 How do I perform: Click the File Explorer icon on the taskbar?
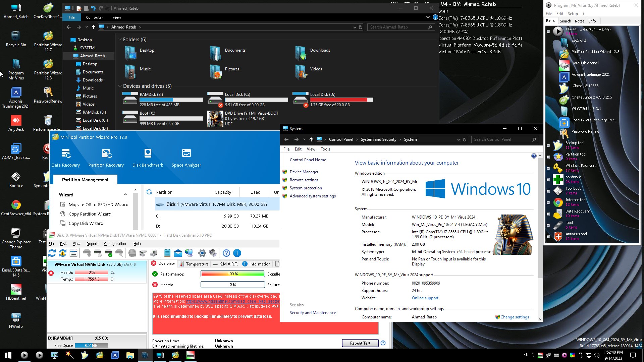coord(130,355)
